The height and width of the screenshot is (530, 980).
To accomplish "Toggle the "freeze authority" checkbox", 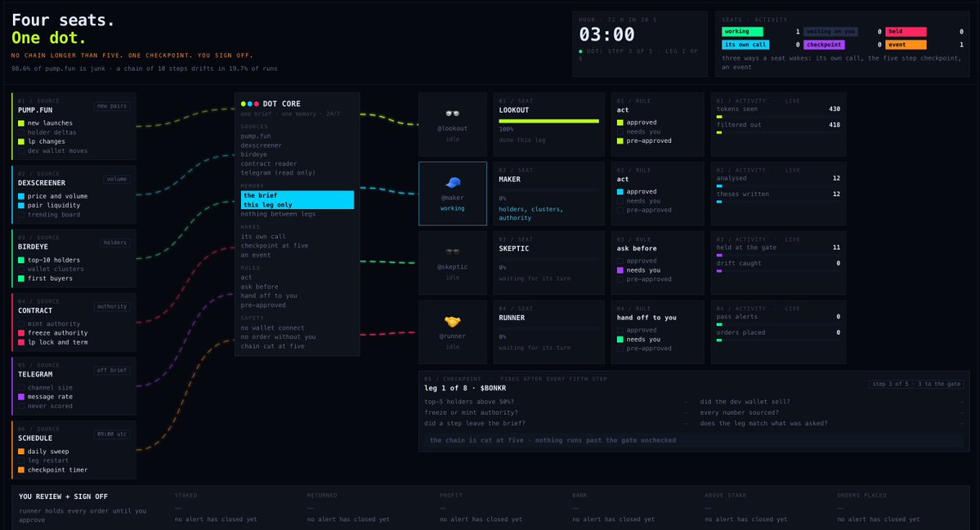I will (21, 332).
